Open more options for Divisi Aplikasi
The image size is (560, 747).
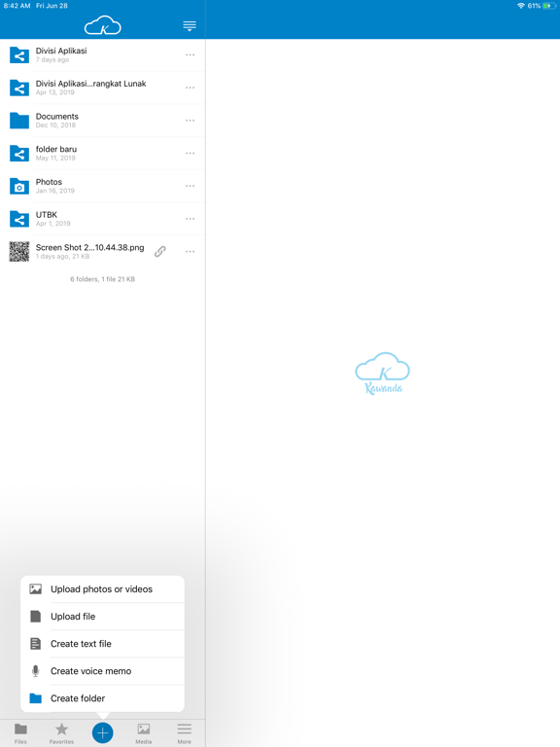[x=190, y=54]
